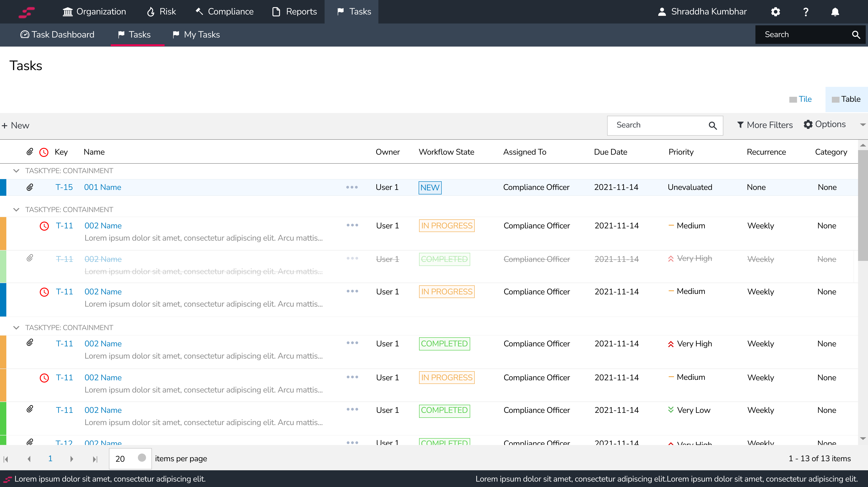Open the settings gear in top bar
The image size is (868, 487).
tap(775, 12)
